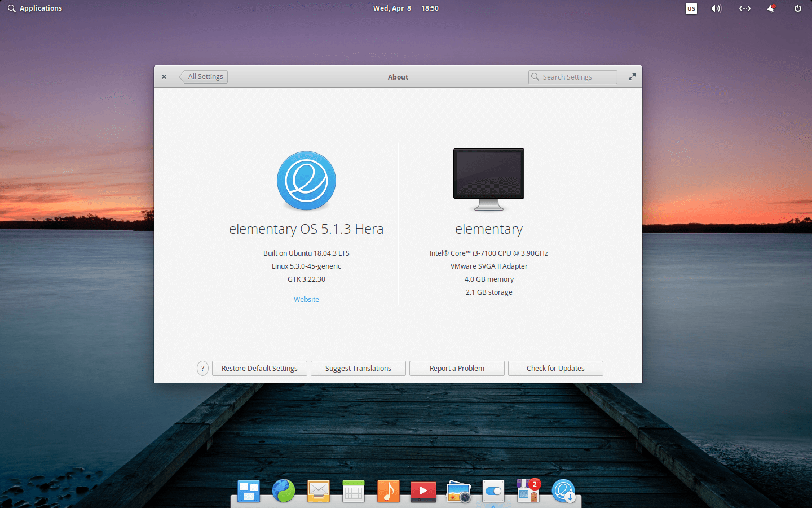The width and height of the screenshot is (812, 508).
Task: Click 'VMware SVGA II Adapter' text
Action: pos(489,266)
